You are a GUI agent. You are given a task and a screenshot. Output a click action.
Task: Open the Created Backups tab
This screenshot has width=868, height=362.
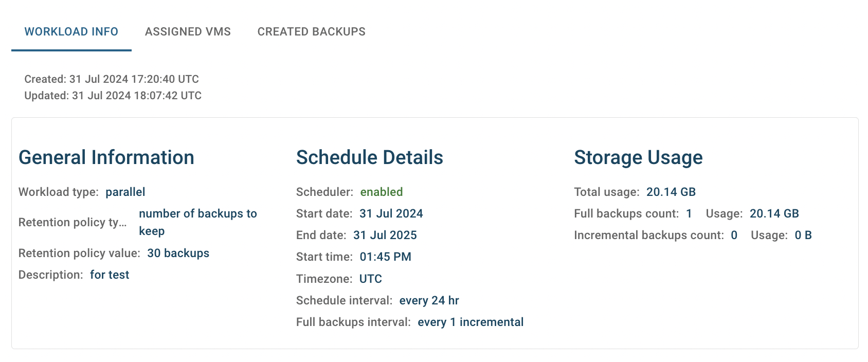coord(312,32)
